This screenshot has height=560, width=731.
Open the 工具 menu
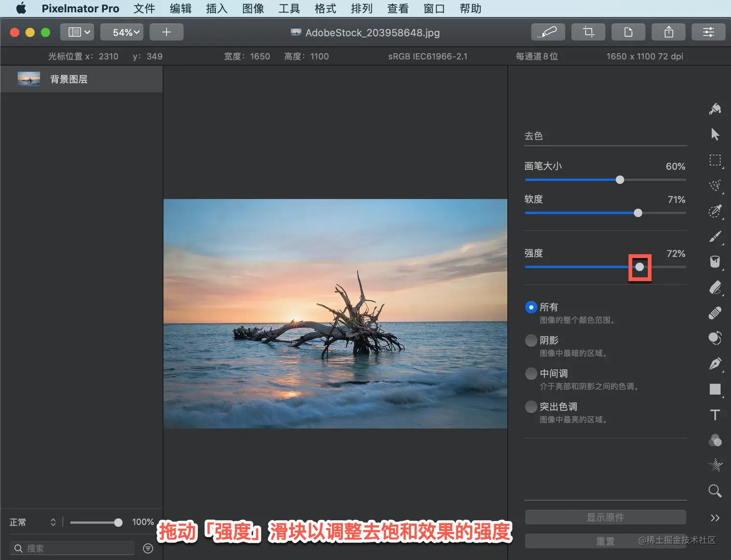(x=289, y=8)
